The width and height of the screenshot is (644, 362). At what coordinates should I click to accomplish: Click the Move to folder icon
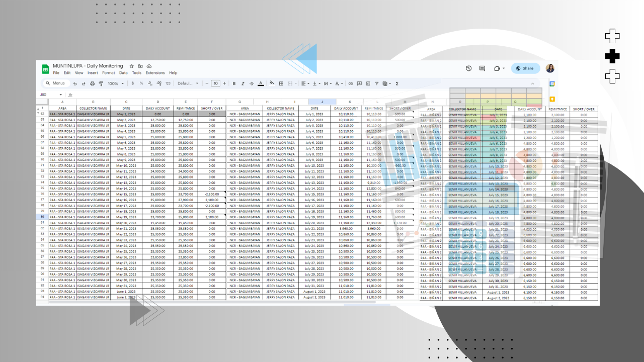pyautogui.click(x=140, y=66)
